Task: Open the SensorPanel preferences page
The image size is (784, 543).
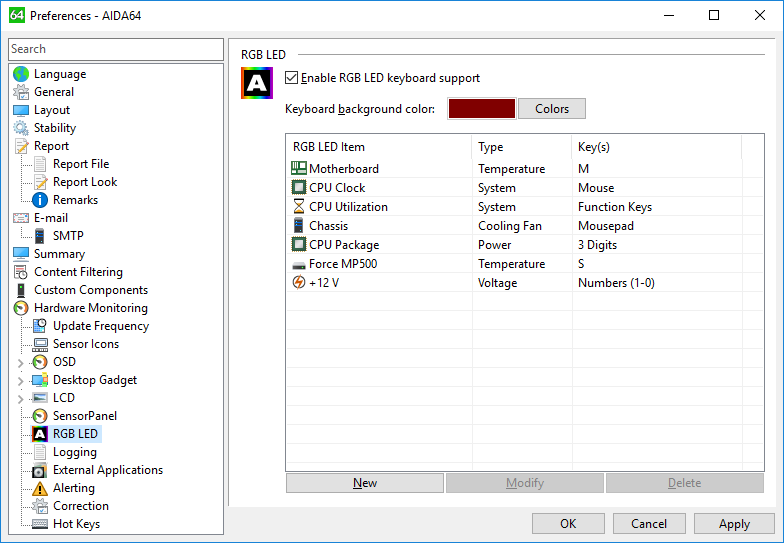Action: tap(84, 416)
